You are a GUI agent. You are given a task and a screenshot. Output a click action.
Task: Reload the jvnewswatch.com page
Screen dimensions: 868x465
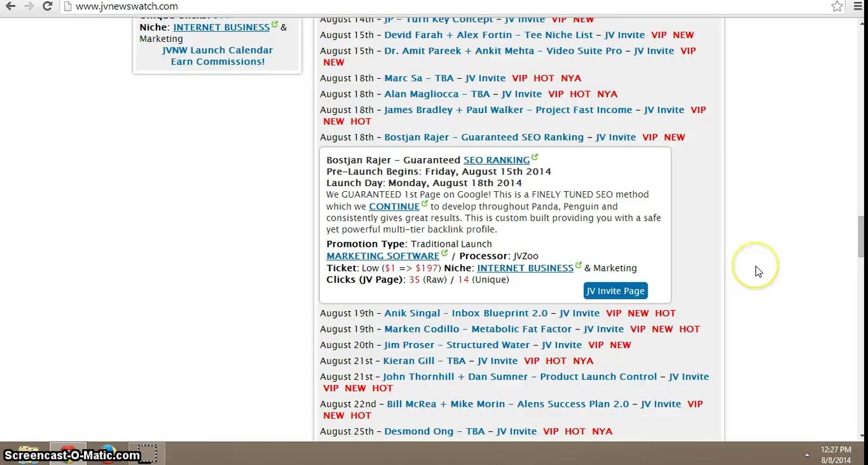pos(47,6)
